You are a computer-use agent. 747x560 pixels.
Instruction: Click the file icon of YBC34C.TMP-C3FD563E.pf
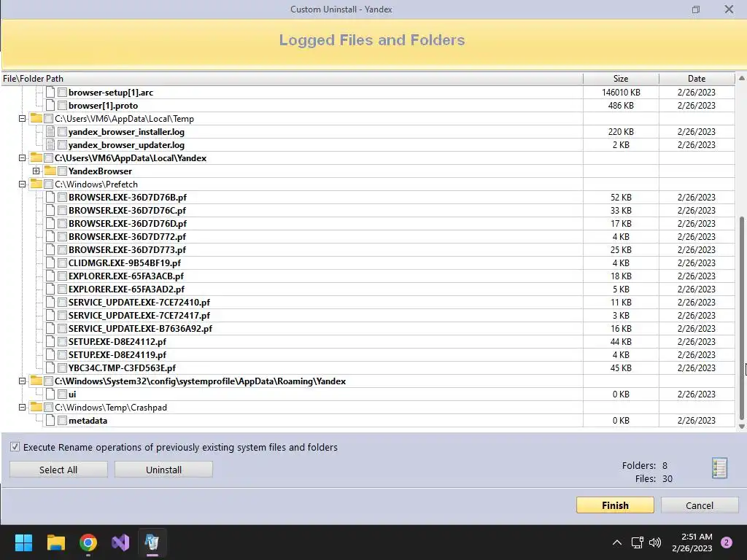click(x=50, y=367)
